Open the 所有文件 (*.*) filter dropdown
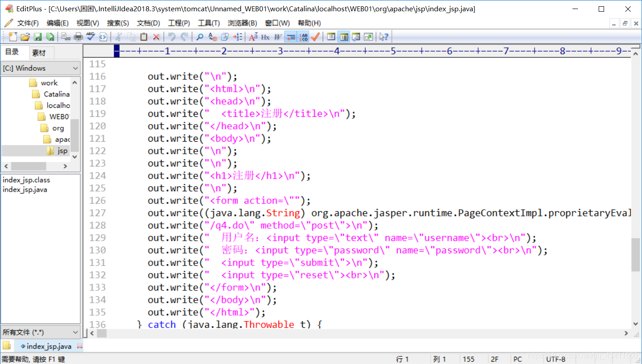 pyautogui.click(x=41, y=332)
